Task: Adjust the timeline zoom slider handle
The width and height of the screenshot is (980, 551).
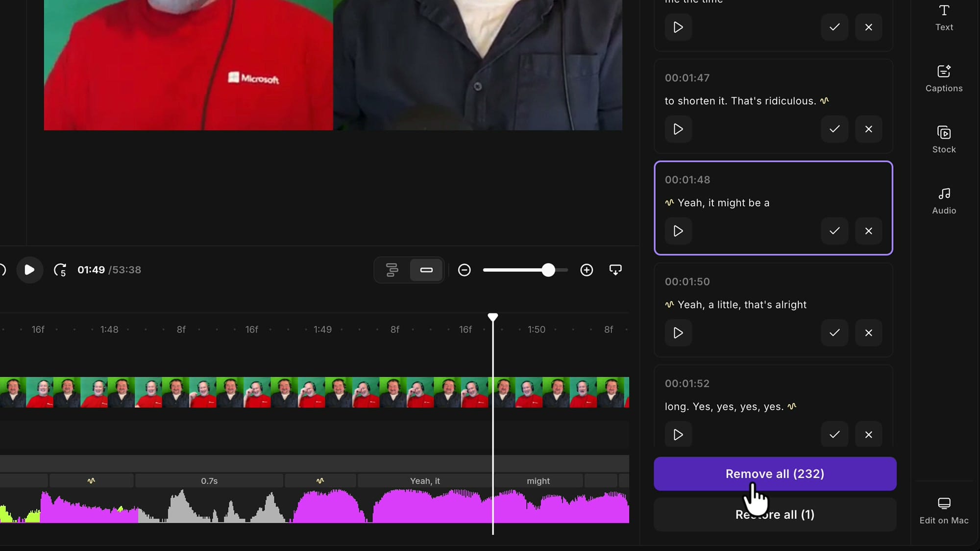Action: (x=548, y=270)
